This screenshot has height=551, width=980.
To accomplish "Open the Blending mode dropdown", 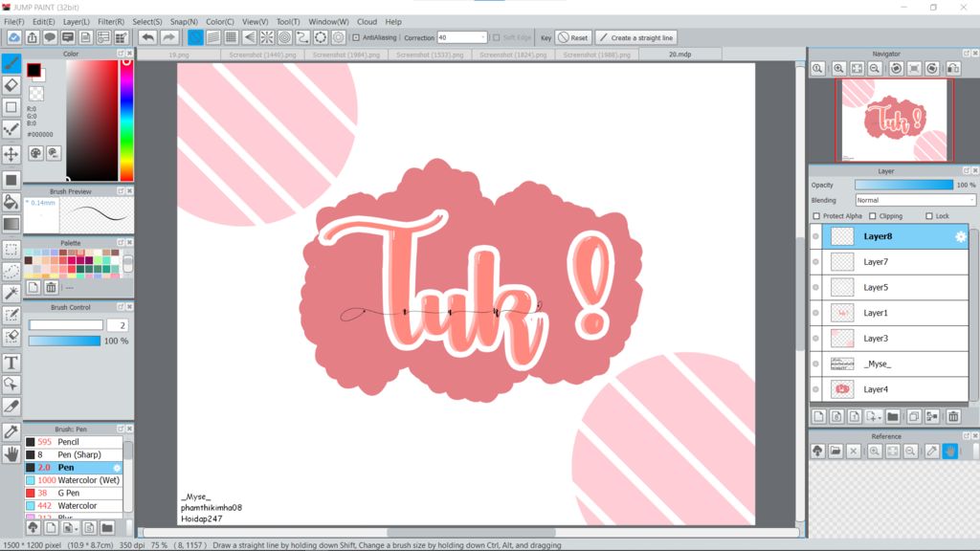I will [x=915, y=201].
